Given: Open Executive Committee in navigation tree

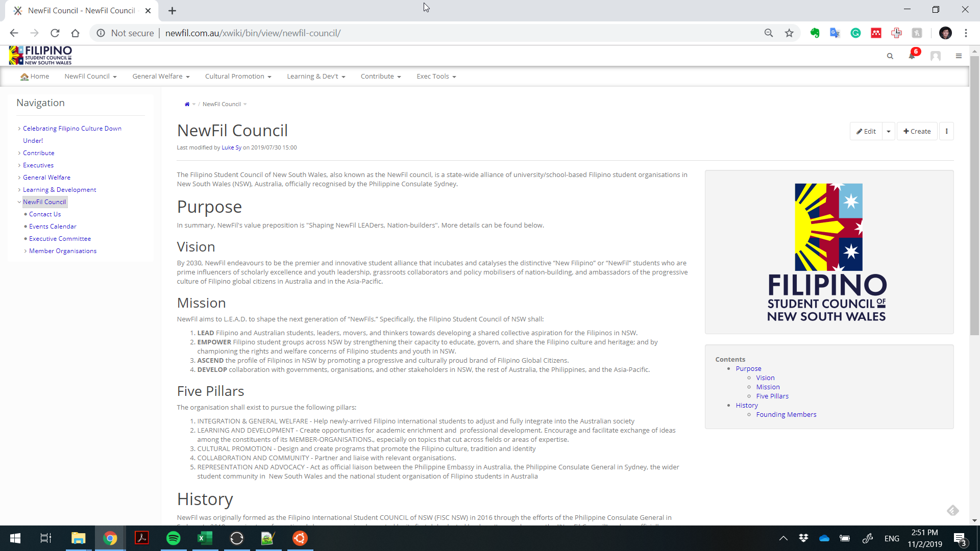Looking at the screenshot, I should [60, 239].
